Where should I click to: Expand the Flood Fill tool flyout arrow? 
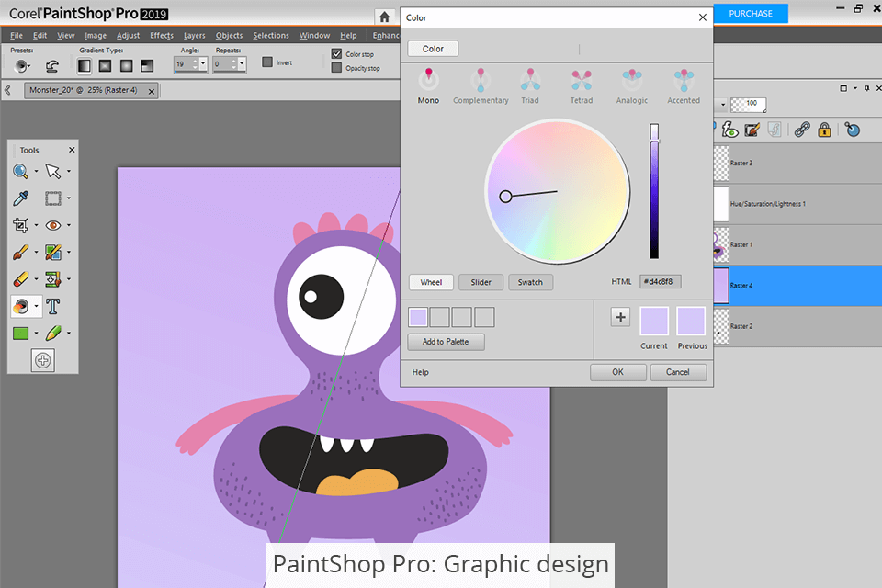tap(36, 306)
